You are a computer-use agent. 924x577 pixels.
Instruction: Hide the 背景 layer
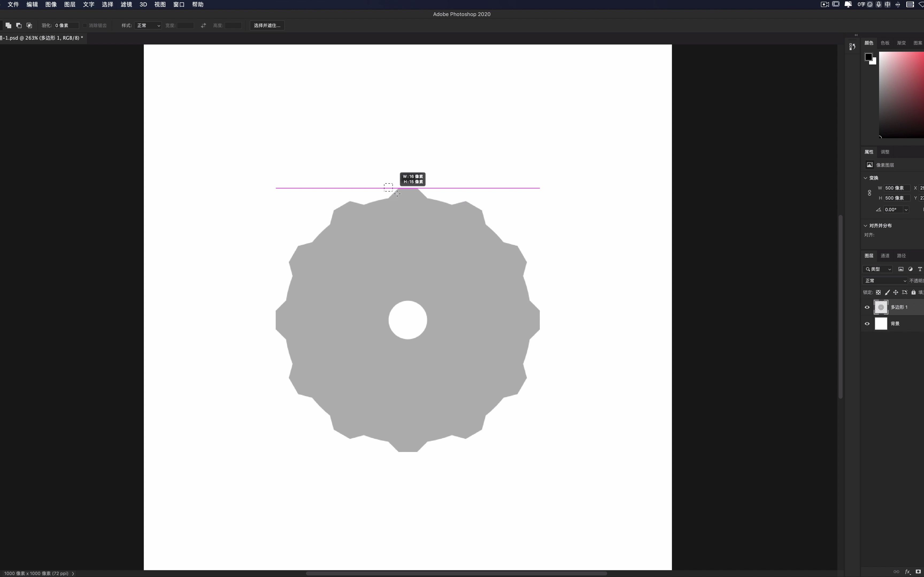(x=867, y=323)
